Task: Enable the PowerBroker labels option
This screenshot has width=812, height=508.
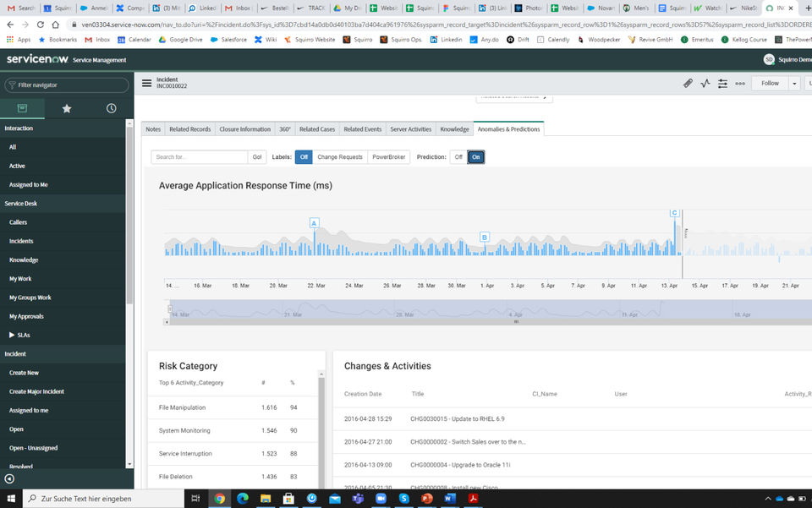Action: pyautogui.click(x=388, y=157)
